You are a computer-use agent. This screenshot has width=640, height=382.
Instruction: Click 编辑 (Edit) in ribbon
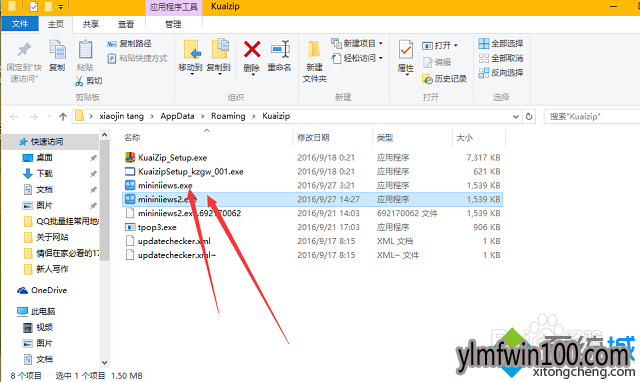tap(437, 62)
